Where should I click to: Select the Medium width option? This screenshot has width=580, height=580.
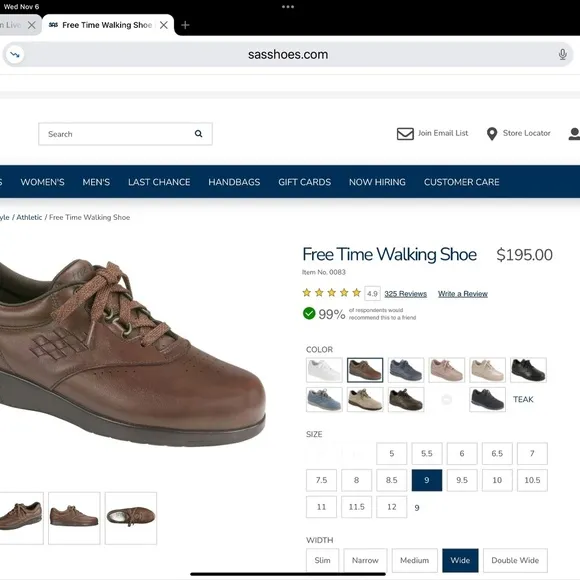414,560
